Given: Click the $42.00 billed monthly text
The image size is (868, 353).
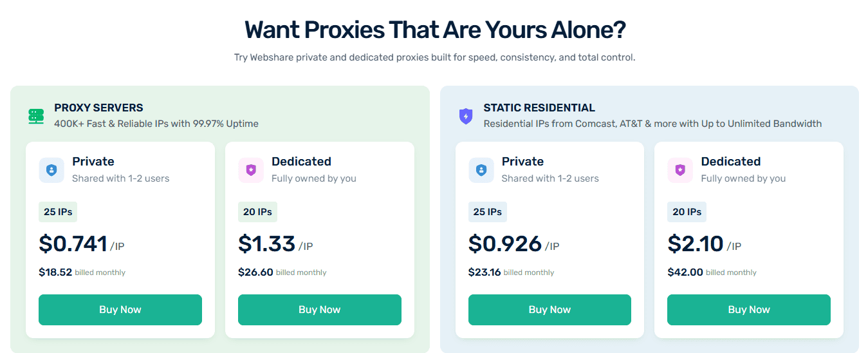Looking at the screenshot, I should pyautogui.click(x=712, y=272).
